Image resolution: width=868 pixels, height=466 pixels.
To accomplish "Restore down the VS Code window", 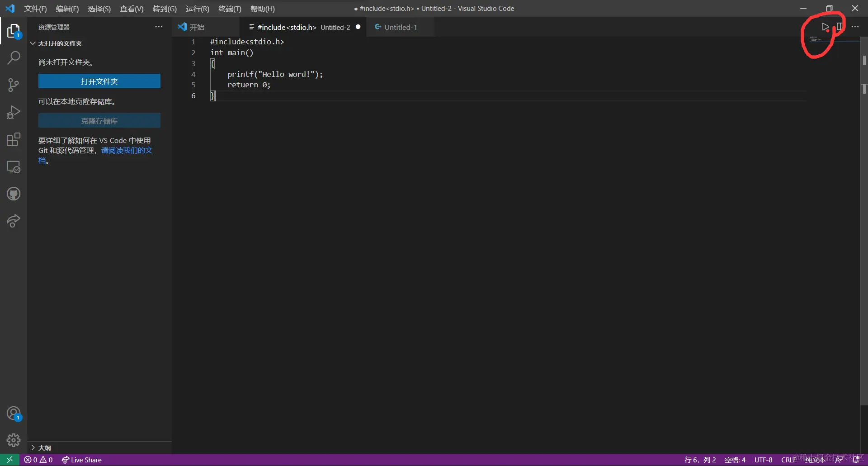I will (829, 9).
